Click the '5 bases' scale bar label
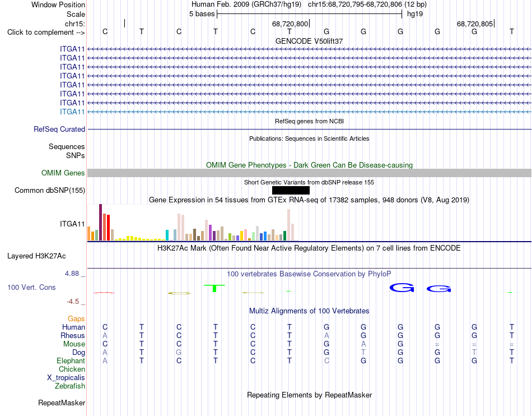Viewport: 532px width, 416px height. pyautogui.click(x=202, y=14)
